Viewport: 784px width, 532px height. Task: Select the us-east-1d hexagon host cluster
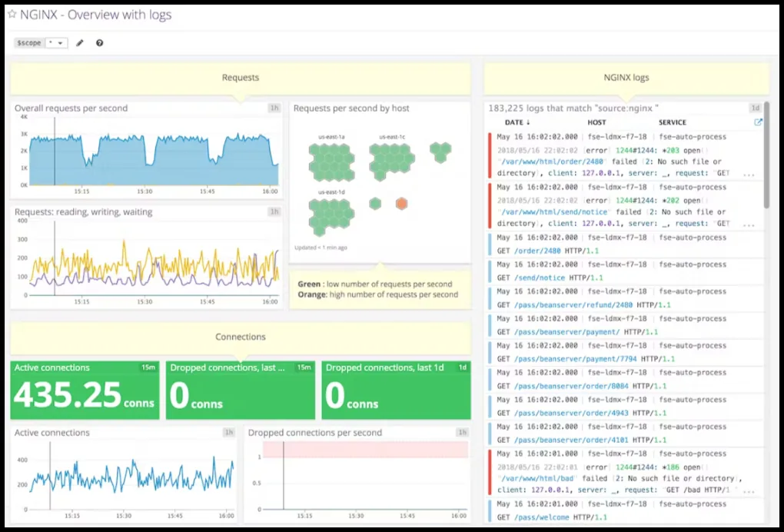point(331,217)
